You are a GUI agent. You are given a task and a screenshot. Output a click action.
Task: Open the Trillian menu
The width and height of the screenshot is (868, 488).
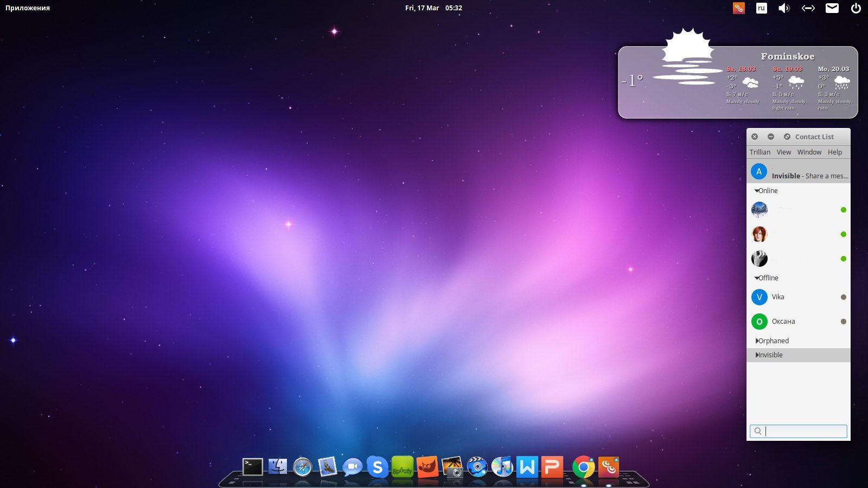759,152
